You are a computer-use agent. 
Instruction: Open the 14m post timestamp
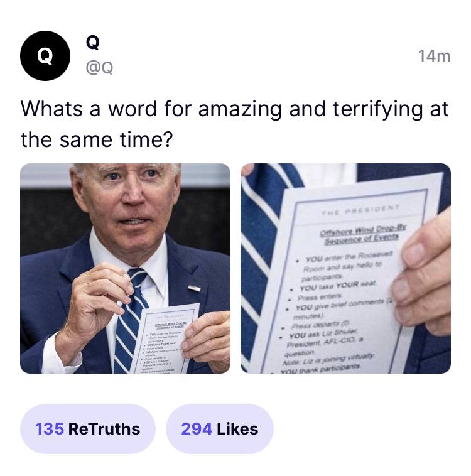(434, 56)
